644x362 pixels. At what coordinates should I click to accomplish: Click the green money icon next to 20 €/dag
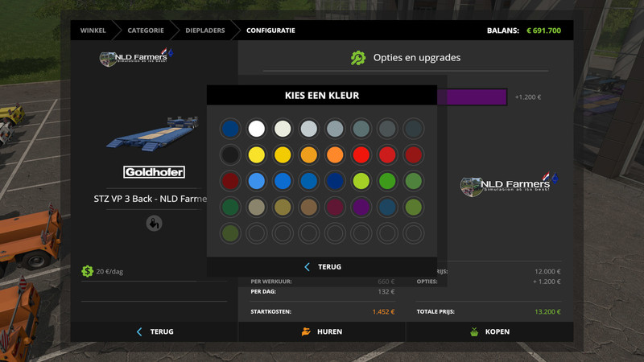(87, 271)
